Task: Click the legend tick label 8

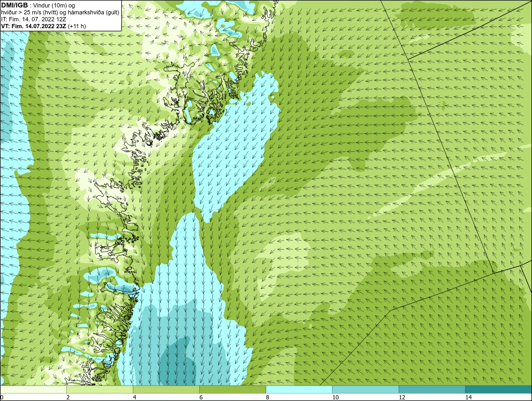Action: pyautogui.click(x=268, y=397)
